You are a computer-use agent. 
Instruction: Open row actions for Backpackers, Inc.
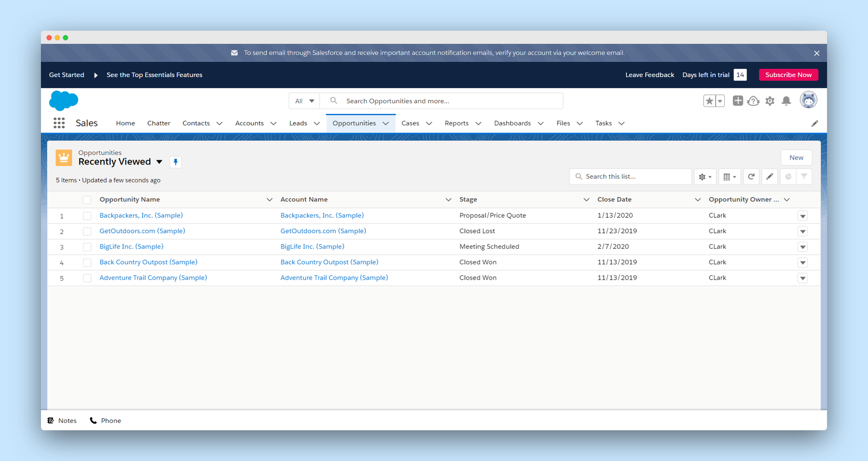click(x=803, y=216)
